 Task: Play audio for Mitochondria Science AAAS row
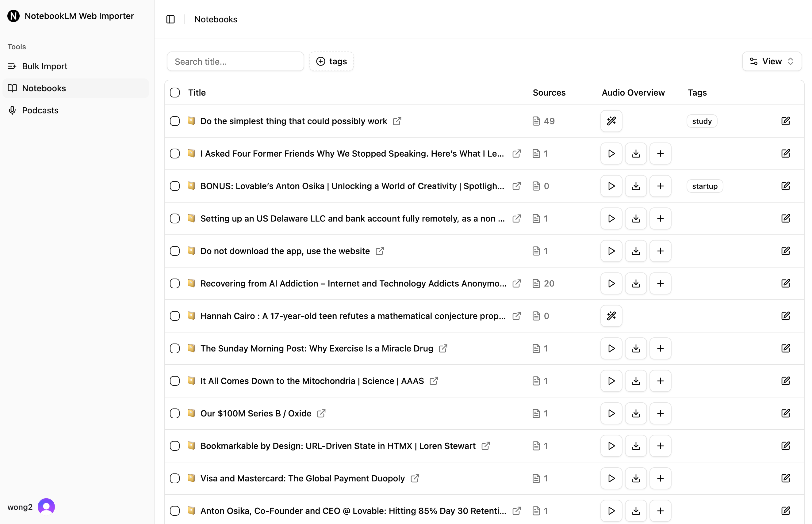coord(611,381)
